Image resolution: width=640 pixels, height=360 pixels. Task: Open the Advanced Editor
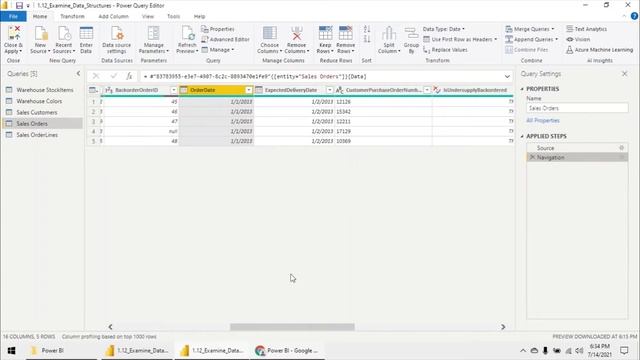click(x=225, y=39)
